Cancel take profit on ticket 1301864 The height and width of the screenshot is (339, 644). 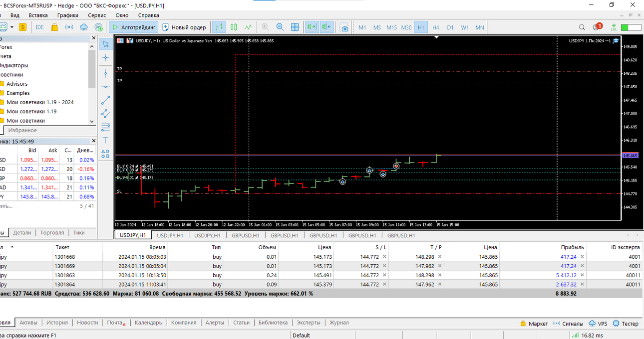(x=440, y=285)
